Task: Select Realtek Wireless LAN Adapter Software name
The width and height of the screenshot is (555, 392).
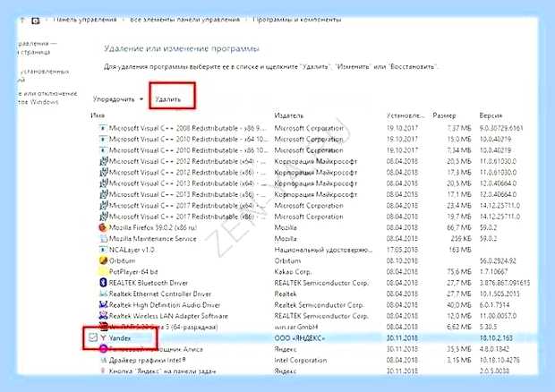Action: pyautogui.click(x=168, y=316)
